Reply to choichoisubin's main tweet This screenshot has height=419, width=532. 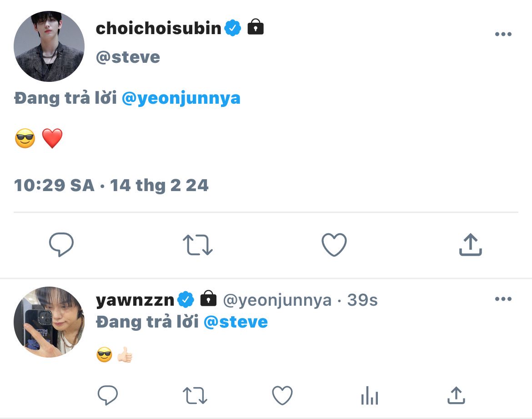tap(61, 245)
